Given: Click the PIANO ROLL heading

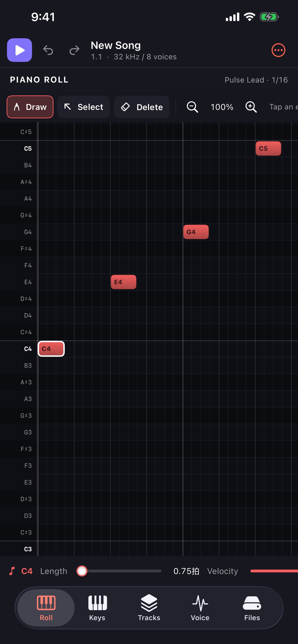Looking at the screenshot, I should click(x=39, y=80).
